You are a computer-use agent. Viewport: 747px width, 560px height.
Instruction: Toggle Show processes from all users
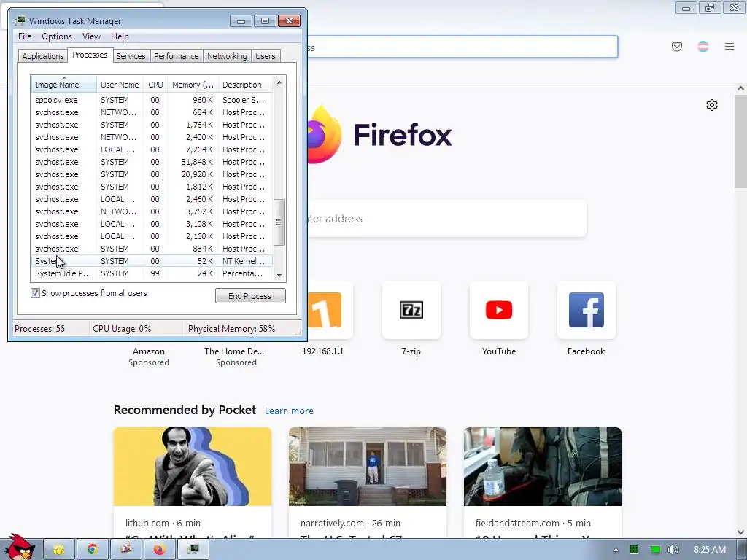35,293
